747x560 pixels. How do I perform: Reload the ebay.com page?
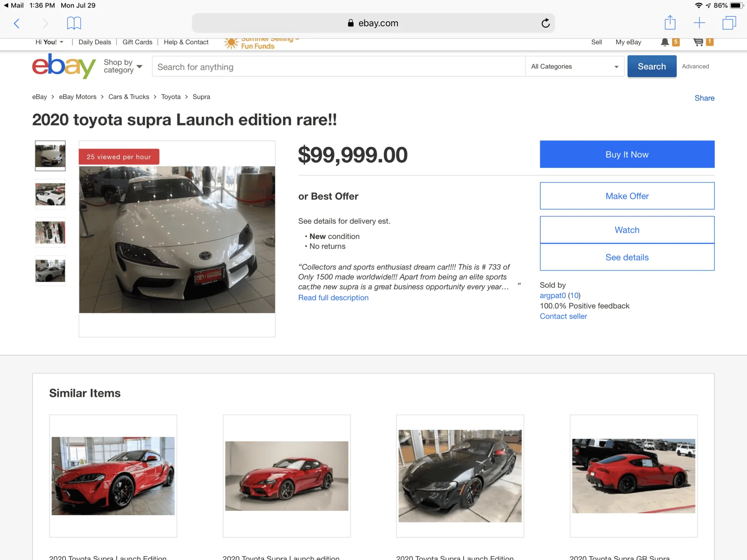point(545,23)
